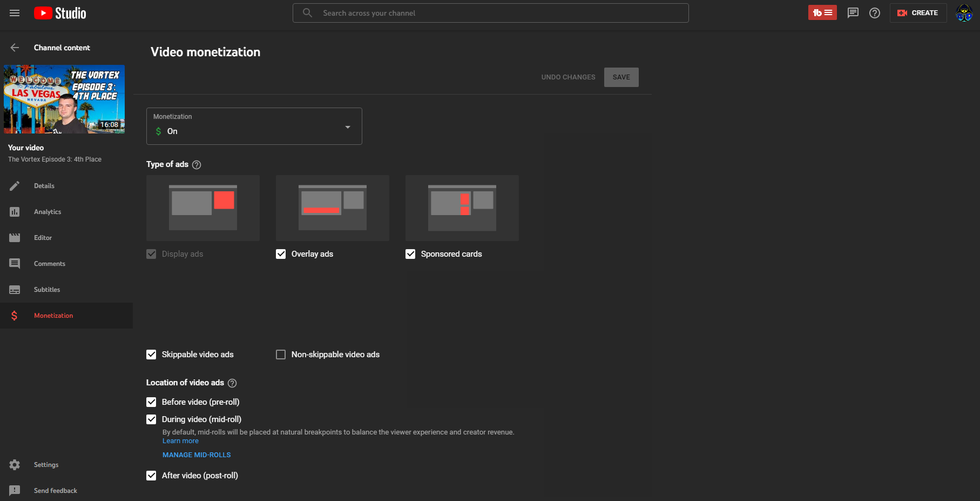Uncheck Before video (pre-roll)
Screen dimensions: 980x501
[151, 402]
